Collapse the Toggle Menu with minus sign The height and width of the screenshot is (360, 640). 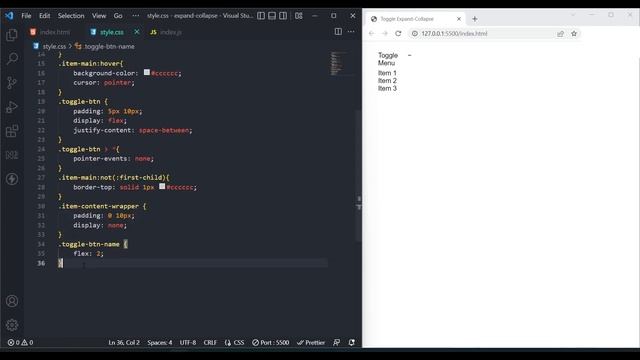409,55
